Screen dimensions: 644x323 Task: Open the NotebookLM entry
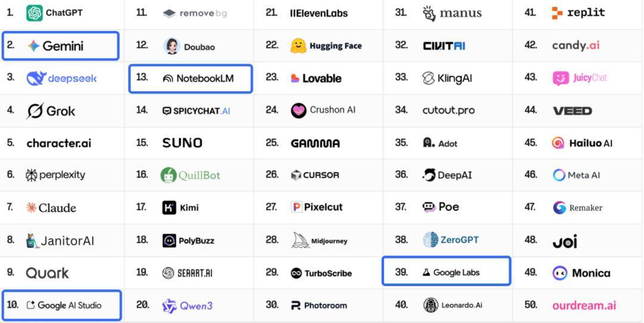point(191,78)
